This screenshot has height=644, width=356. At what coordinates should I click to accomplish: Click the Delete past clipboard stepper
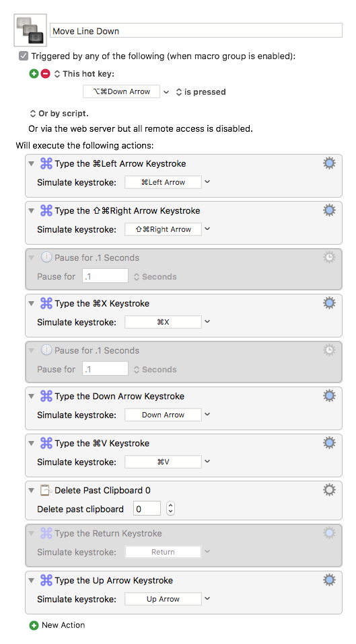pyautogui.click(x=170, y=508)
